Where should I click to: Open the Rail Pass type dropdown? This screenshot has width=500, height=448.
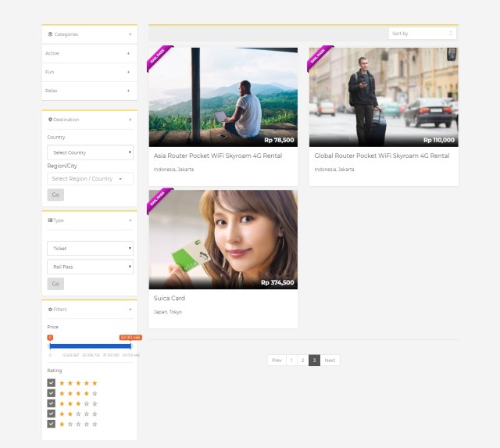(90, 267)
